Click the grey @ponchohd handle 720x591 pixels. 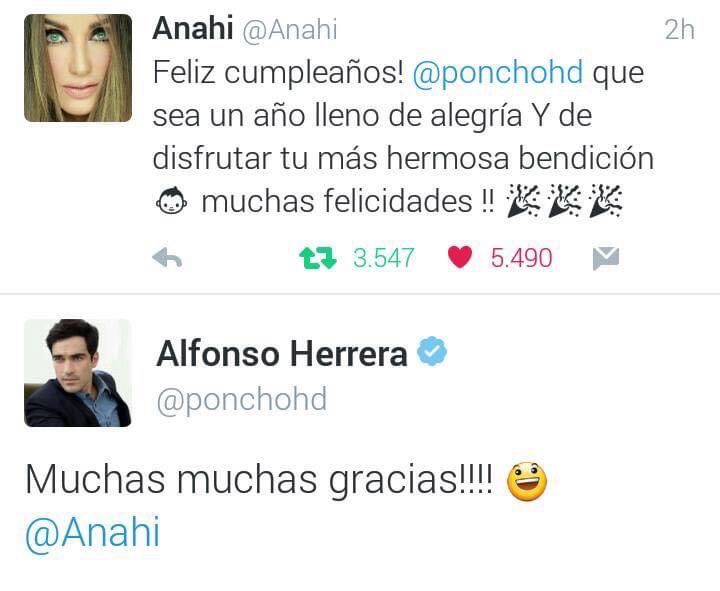point(242,400)
